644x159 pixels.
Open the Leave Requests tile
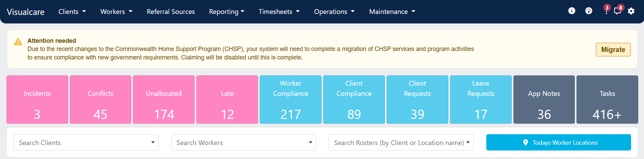pos(481,100)
